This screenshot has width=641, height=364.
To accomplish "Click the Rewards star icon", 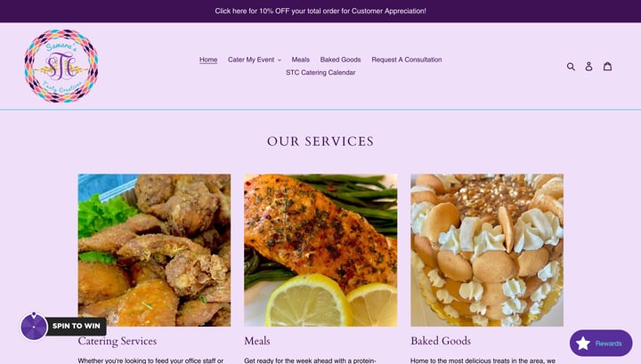I will click(x=583, y=344).
